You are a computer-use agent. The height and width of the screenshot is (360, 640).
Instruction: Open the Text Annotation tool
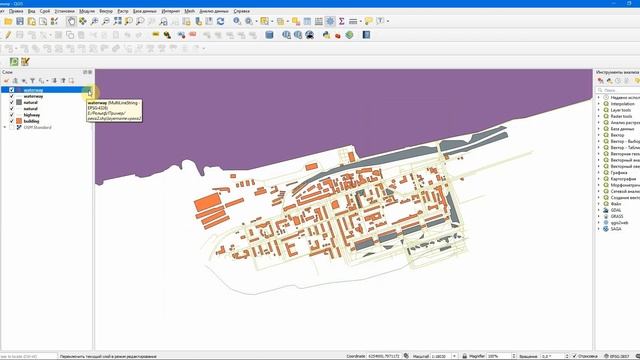[x=380, y=21]
